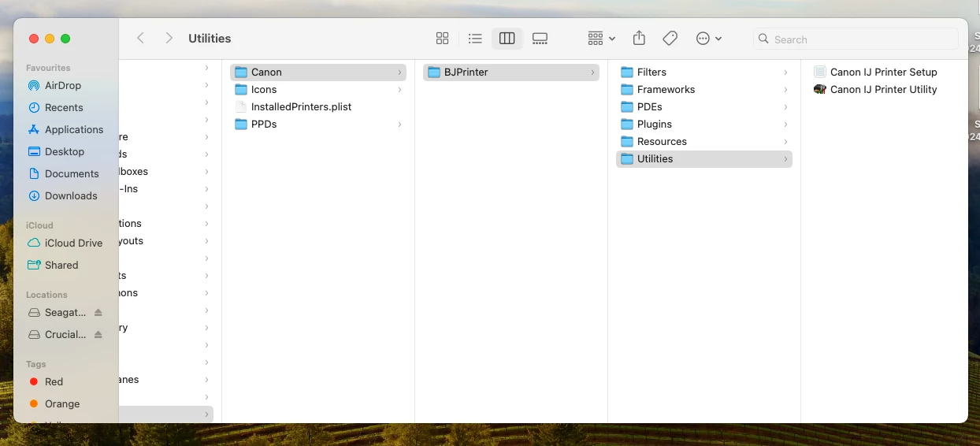Expand the Frameworks folder chevron
This screenshot has width=980, height=446.
[x=785, y=90]
